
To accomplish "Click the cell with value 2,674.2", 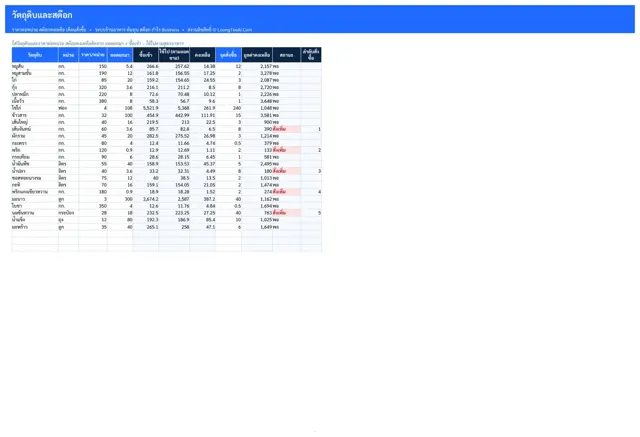I will coord(146,199).
